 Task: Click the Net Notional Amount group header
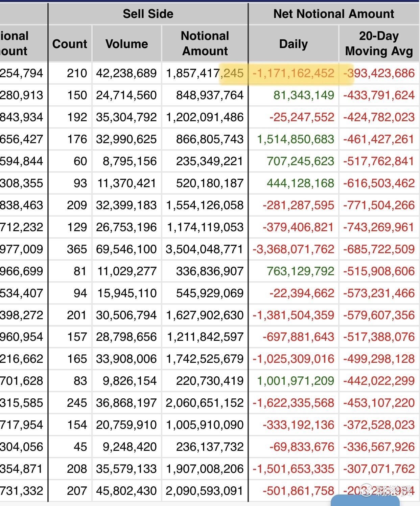[333, 14]
